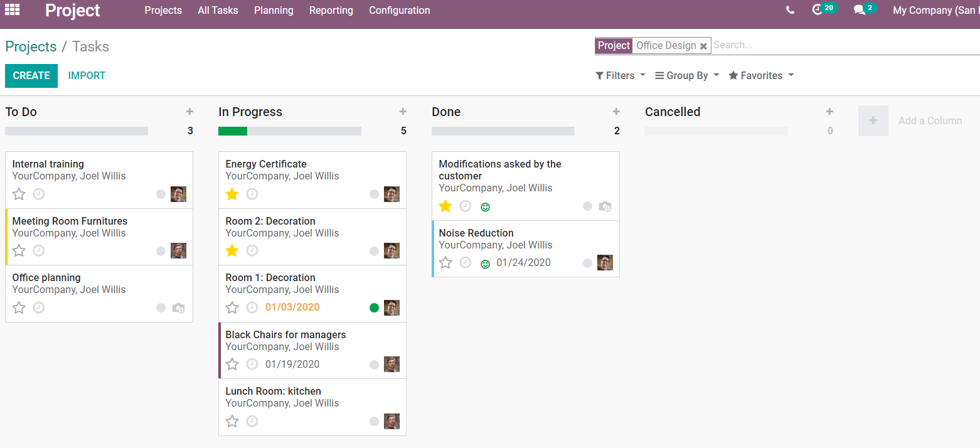Click activity clock on Noise Reduction card
The height and width of the screenshot is (448, 980).
tap(466, 262)
